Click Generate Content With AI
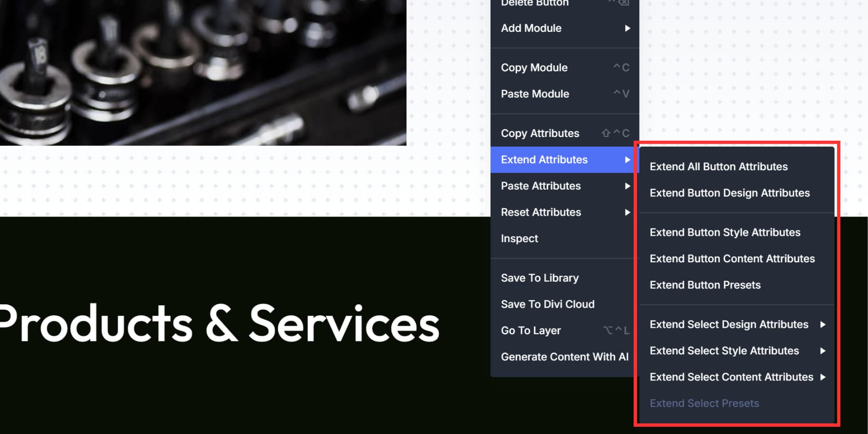868x434 pixels. point(565,357)
